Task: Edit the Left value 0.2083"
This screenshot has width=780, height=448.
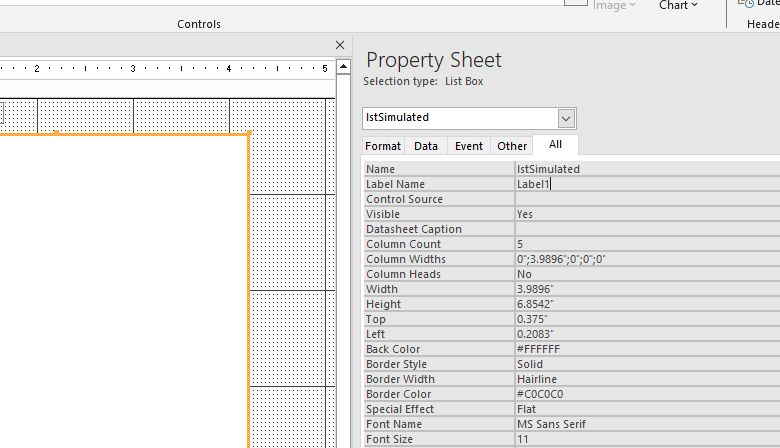Action: [647, 334]
